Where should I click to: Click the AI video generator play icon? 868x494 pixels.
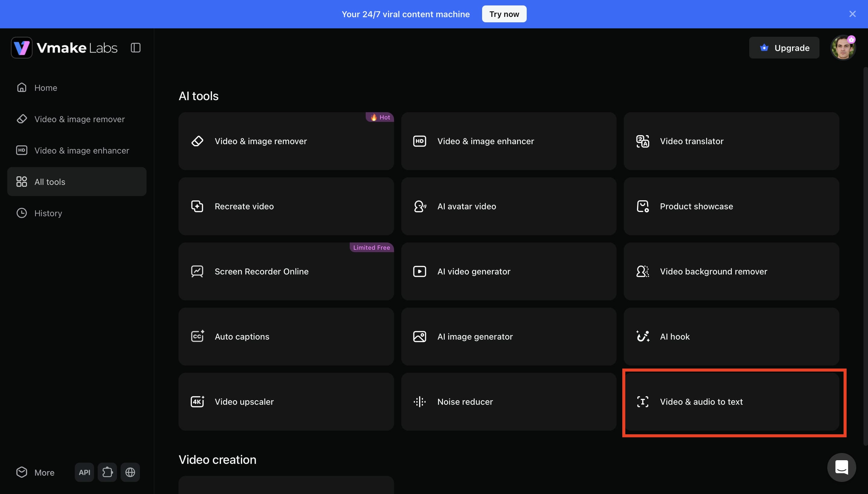420,271
